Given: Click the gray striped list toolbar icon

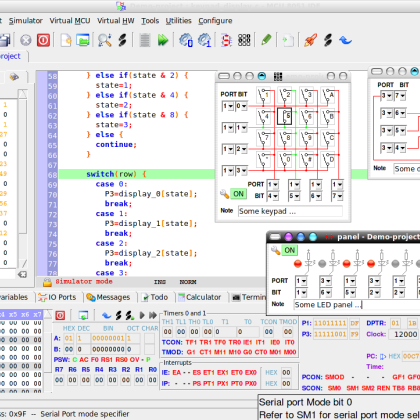Looking at the screenshot, I should (144, 40).
